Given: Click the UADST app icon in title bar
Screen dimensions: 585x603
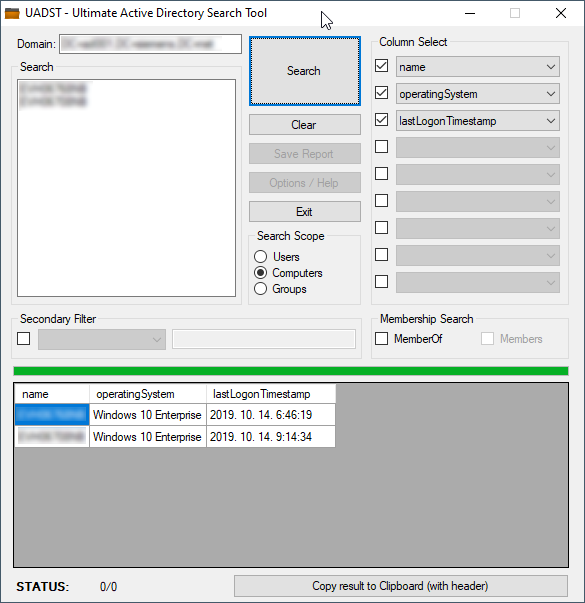Looking at the screenshot, I should [x=12, y=13].
